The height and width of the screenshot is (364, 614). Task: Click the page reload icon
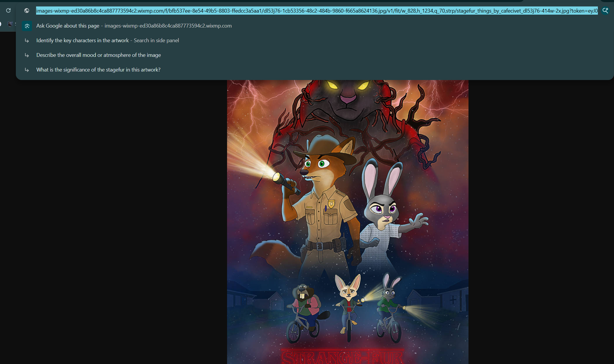[8, 11]
